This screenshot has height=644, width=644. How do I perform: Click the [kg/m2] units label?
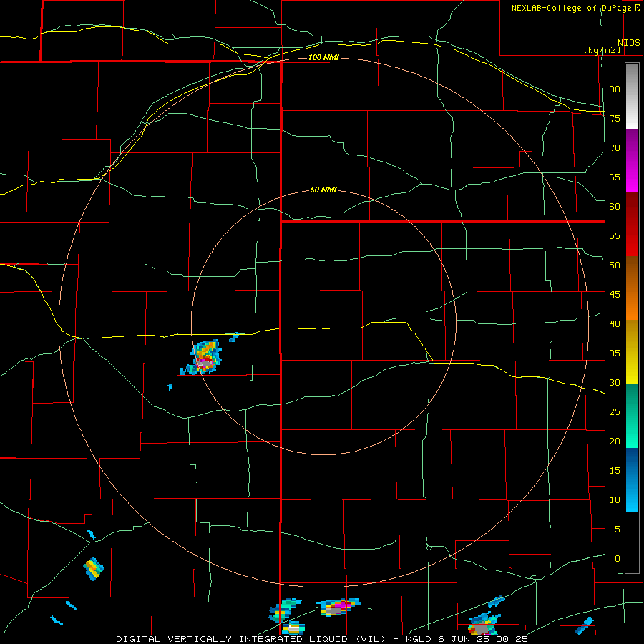pos(602,50)
